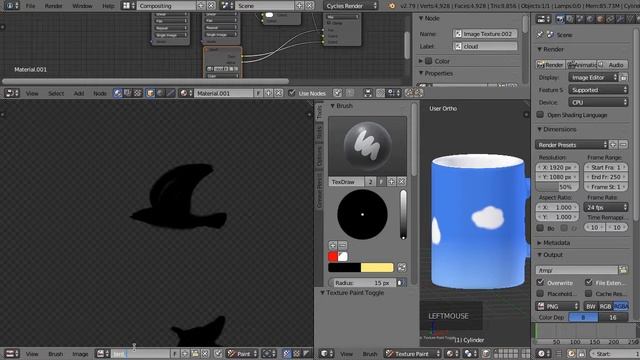Open the File menu
Viewport: 640px width, 360px height.
click(30, 6)
